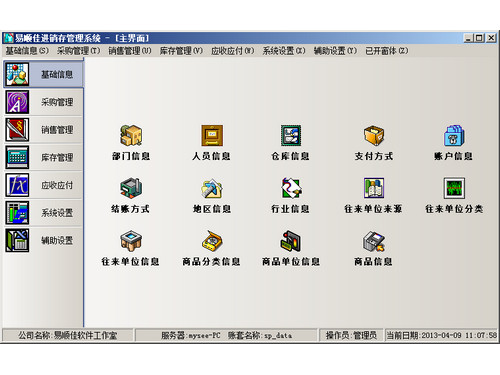Image resolution: width=500 pixels, height=375 pixels.
Task: Close the main window
Action: click(x=491, y=38)
